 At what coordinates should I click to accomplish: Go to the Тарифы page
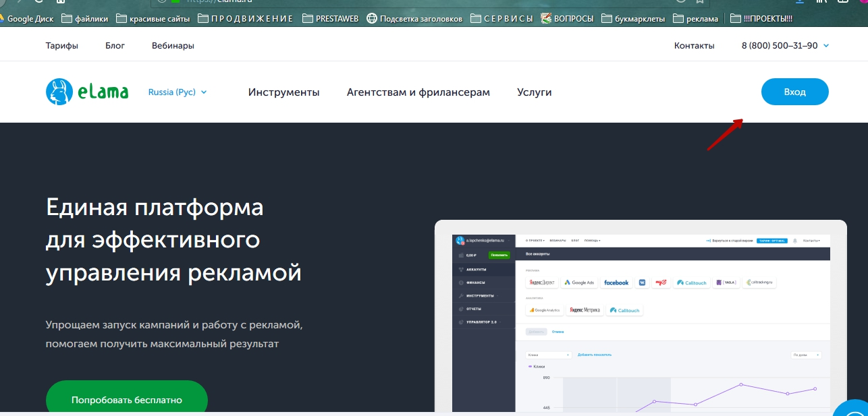tap(62, 46)
